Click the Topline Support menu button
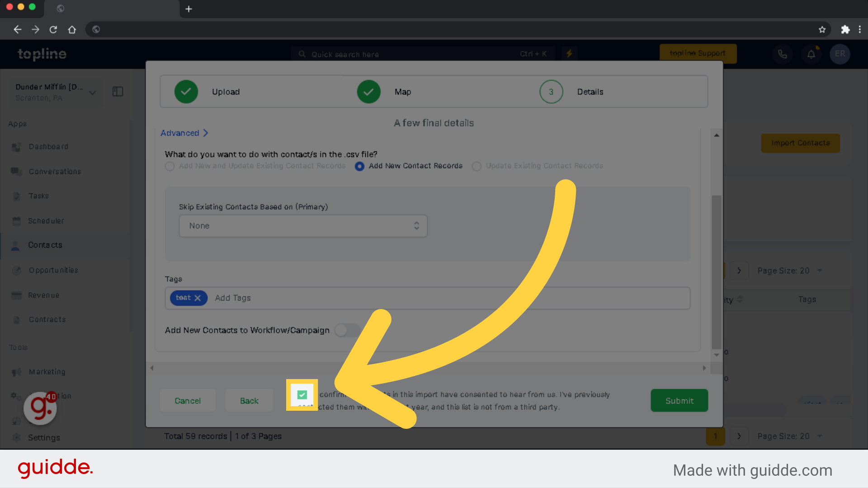 [x=698, y=53]
